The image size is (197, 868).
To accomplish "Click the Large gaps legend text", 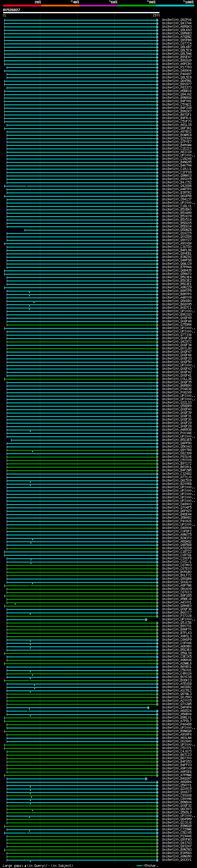I will [13, 866].
